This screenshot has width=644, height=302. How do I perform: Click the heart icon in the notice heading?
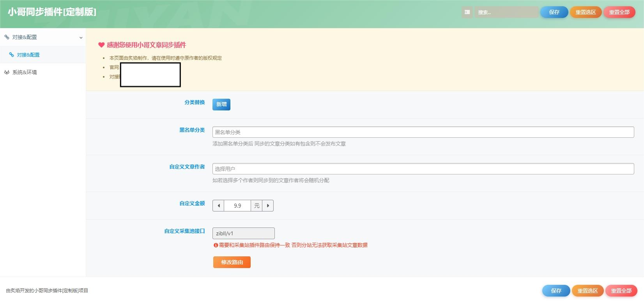(101, 45)
